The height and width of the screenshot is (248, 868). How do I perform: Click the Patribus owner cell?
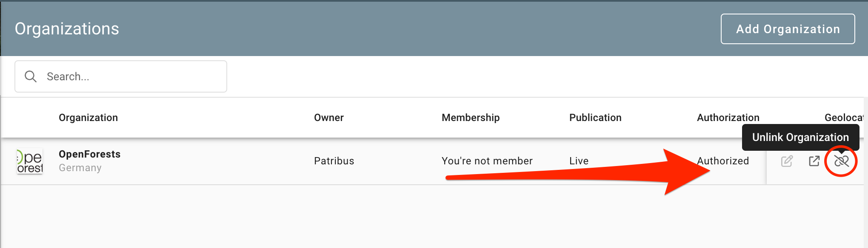(x=334, y=161)
